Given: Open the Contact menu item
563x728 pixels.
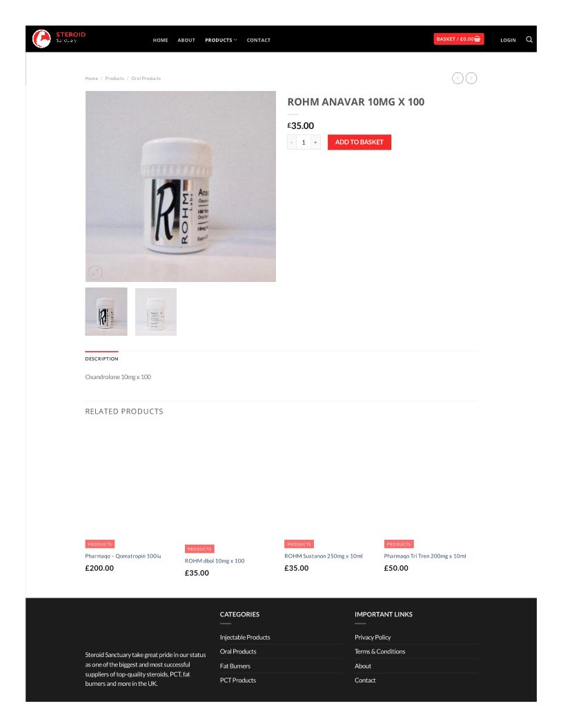Looking at the screenshot, I should pyautogui.click(x=258, y=40).
